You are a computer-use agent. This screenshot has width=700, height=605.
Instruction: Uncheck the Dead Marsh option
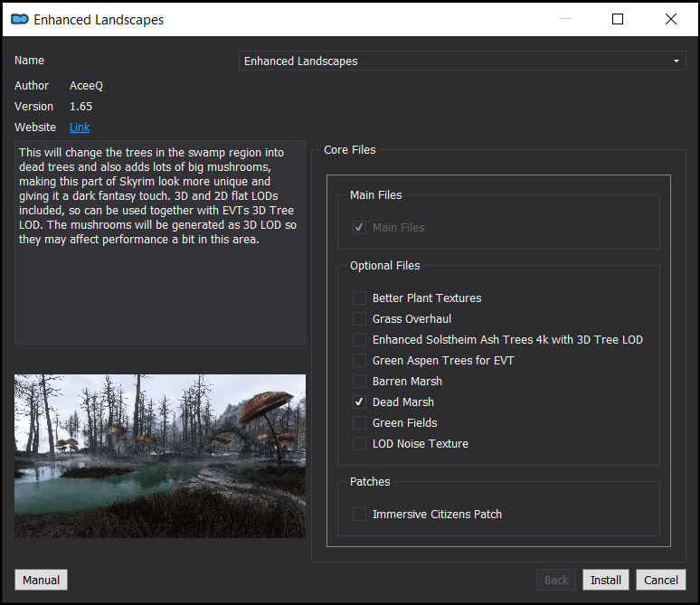(x=359, y=402)
